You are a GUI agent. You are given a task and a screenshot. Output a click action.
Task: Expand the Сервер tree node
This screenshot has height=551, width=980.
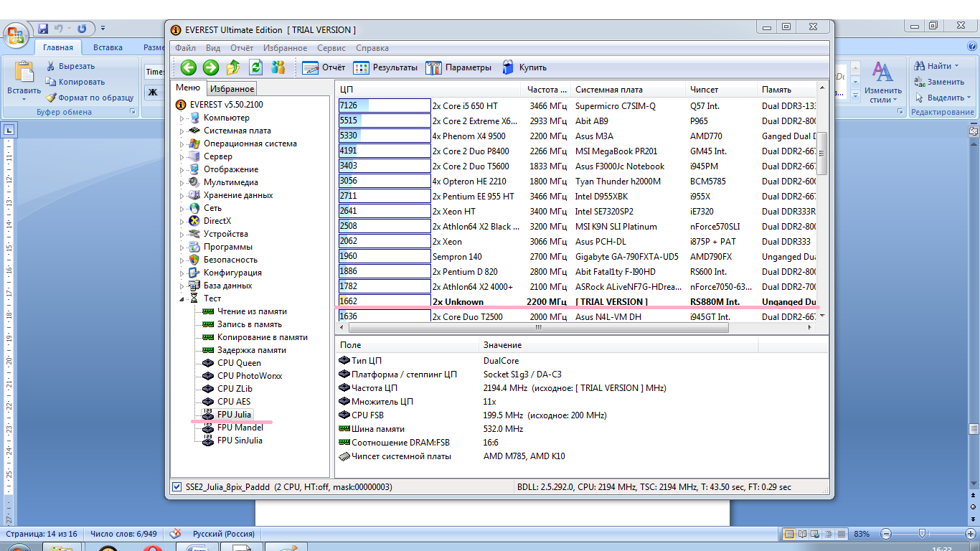tap(182, 156)
